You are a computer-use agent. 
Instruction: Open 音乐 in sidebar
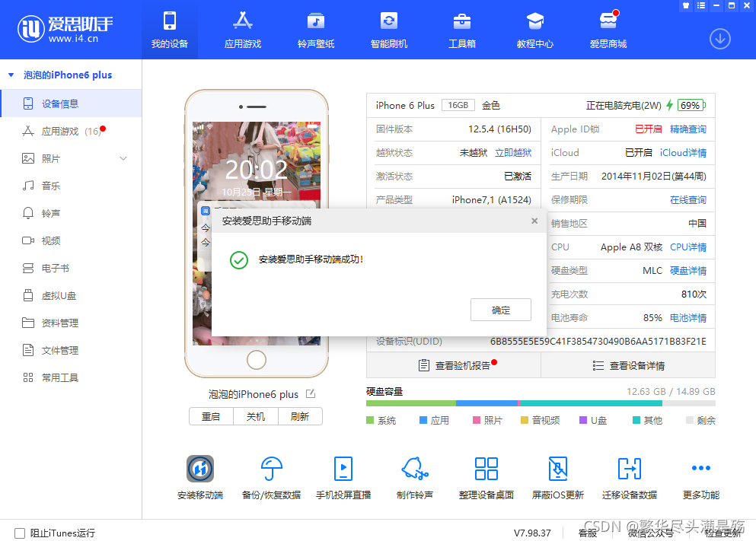point(71,186)
